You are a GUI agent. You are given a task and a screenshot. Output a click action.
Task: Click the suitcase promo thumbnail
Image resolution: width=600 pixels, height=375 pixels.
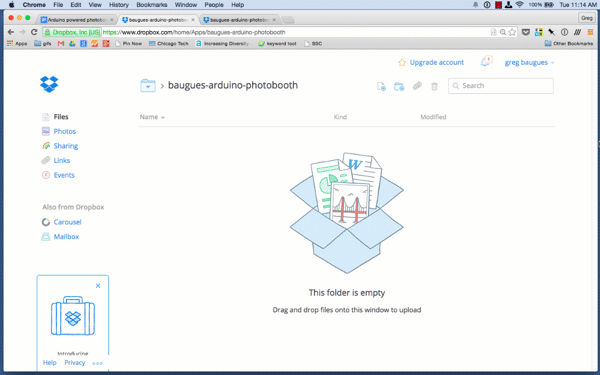pyautogui.click(x=73, y=316)
